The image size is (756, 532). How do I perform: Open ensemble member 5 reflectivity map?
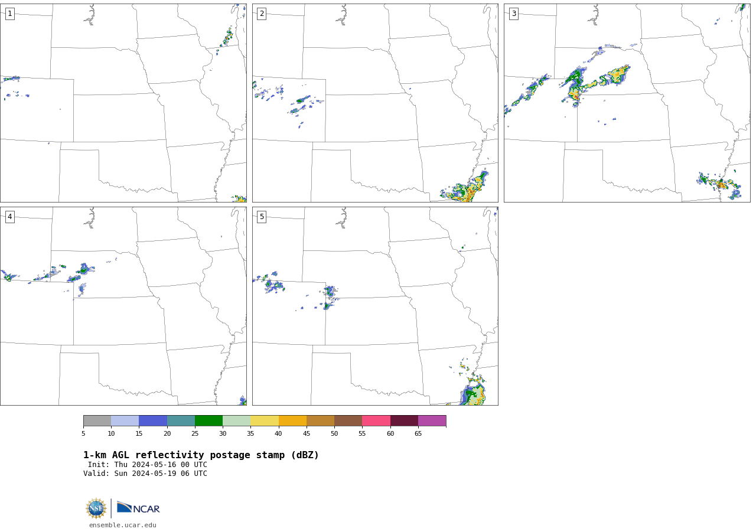click(x=375, y=306)
